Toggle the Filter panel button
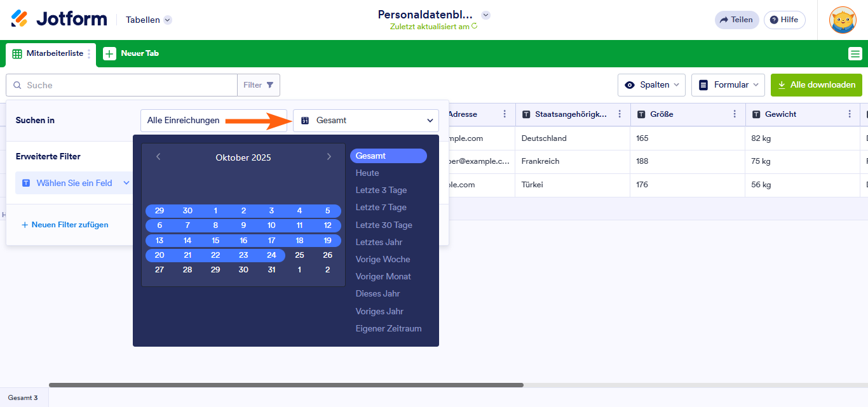The image size is (868, 407). (259, 85)
